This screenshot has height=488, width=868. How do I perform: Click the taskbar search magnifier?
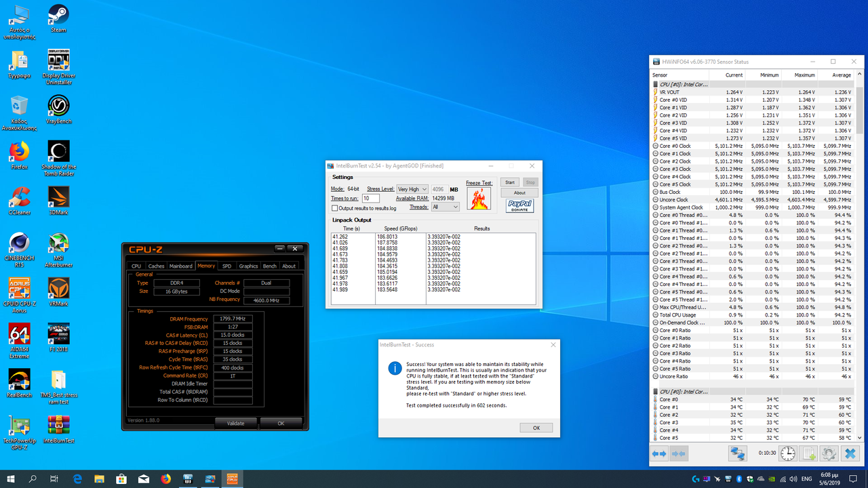point(33,479)
